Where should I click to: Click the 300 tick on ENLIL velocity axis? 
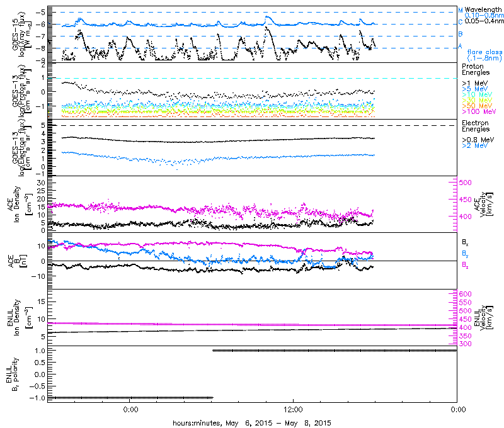point(465,344)
